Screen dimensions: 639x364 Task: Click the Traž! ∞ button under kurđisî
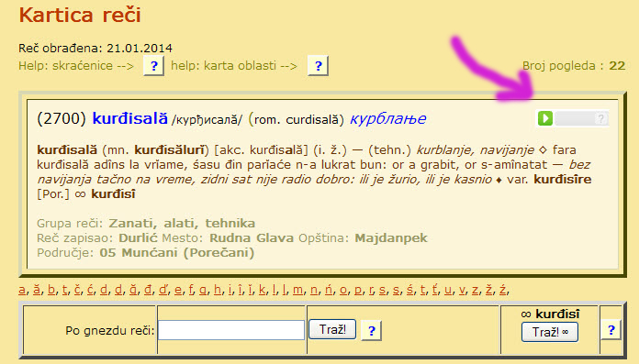[x=550, y=332]
